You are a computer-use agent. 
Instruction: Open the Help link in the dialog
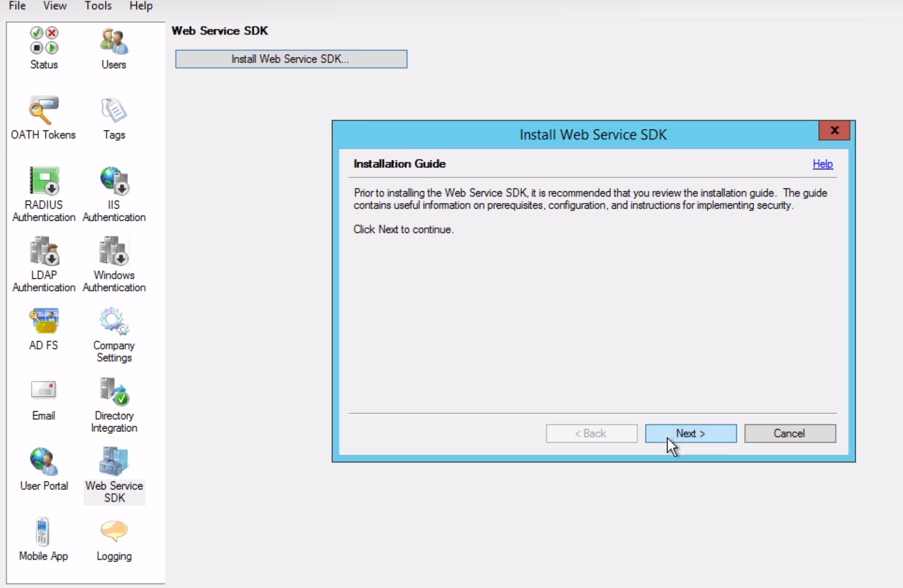tap(822, 164)
